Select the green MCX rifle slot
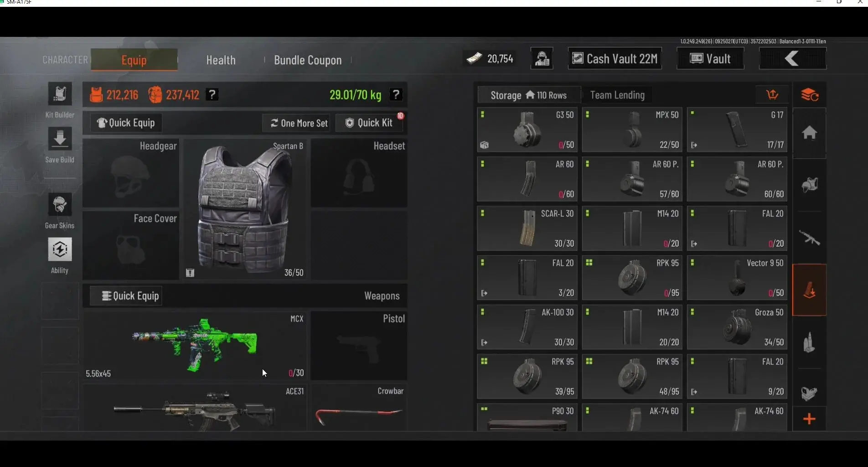Viewport: 868px width, 467px height. (x=195, y=346)
